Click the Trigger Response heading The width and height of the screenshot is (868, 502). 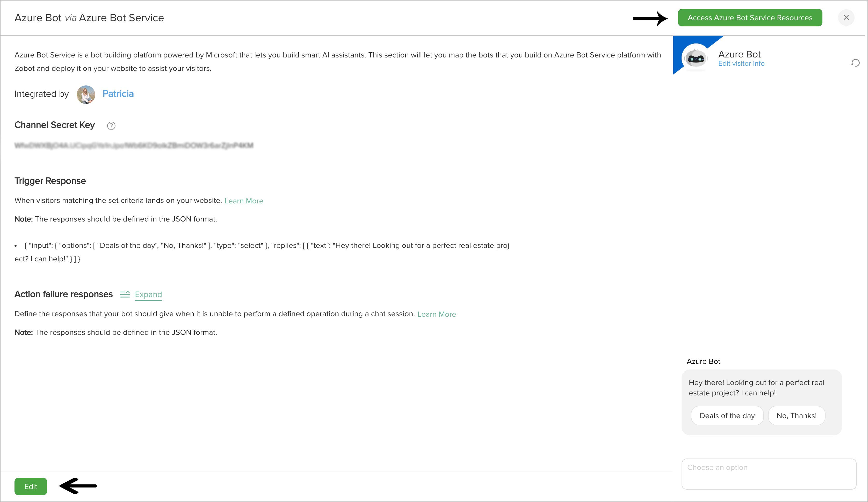pyautogui.click(x=50, y=181)
